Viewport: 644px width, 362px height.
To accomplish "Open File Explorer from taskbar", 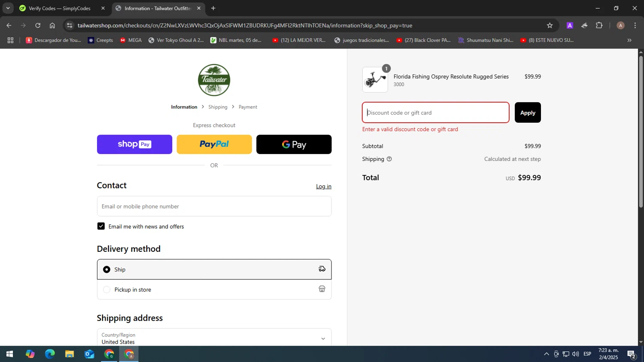I will click(x=70, y=354).
